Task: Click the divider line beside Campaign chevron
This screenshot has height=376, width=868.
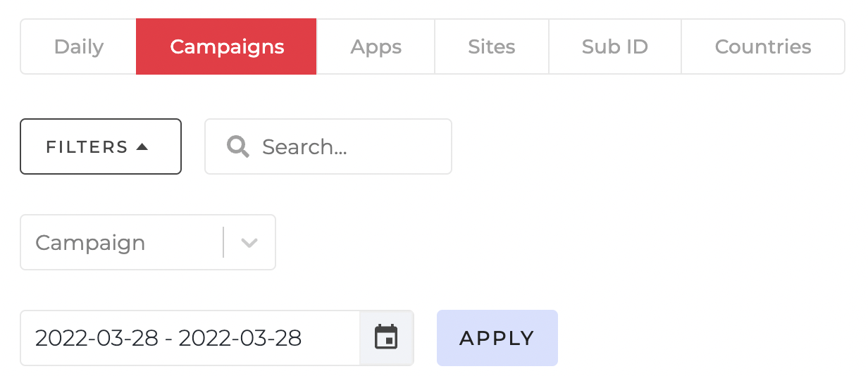Action: coord(223,242)
